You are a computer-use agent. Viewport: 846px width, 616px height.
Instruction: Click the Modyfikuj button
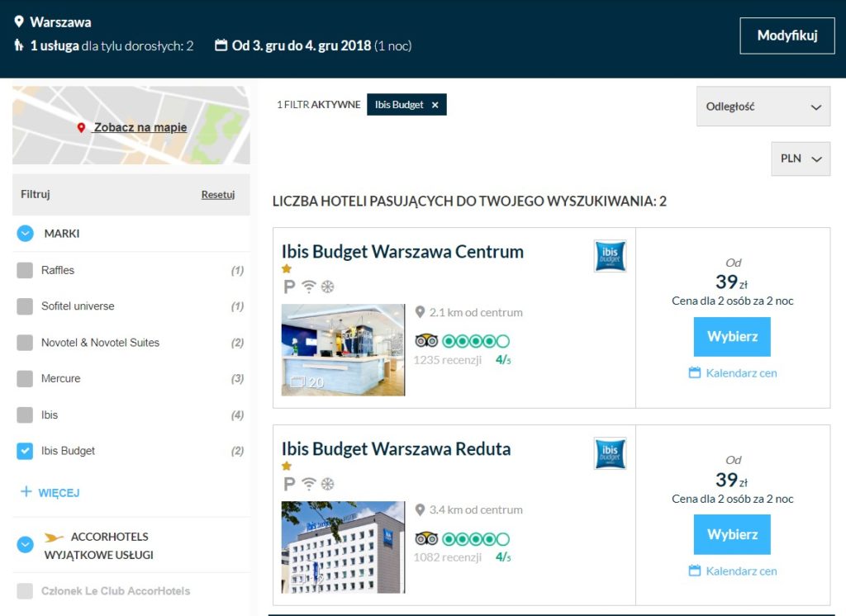coord(787,36)
